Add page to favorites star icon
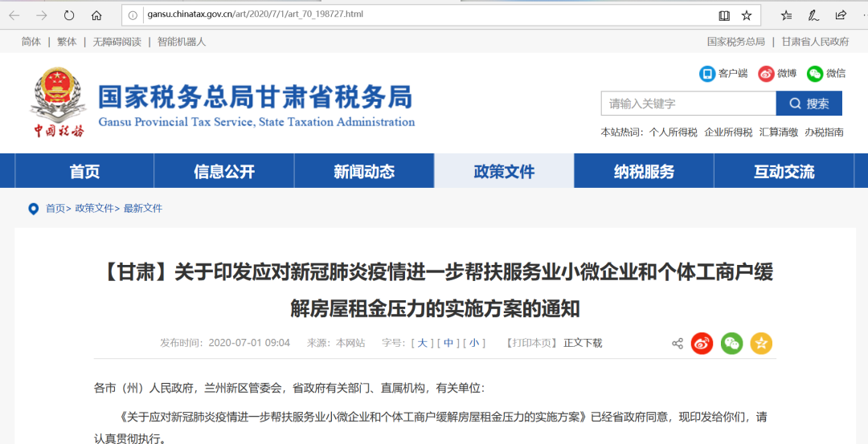This screenshot has width=868, height=444. pos(747,15)
